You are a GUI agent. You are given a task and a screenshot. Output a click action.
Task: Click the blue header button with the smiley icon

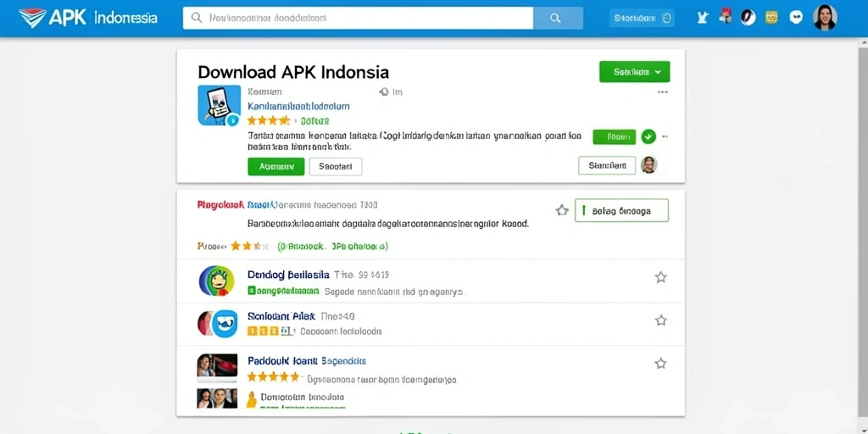[643, 18]
